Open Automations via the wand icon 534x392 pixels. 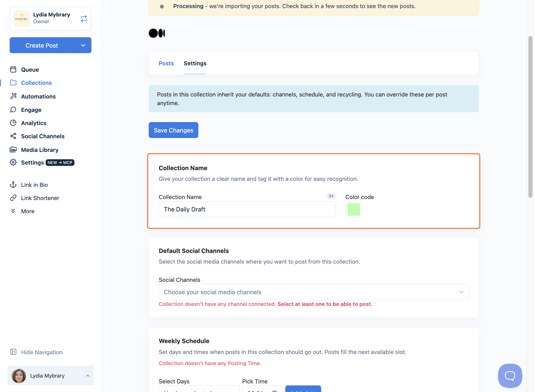[x=13, y=96]
